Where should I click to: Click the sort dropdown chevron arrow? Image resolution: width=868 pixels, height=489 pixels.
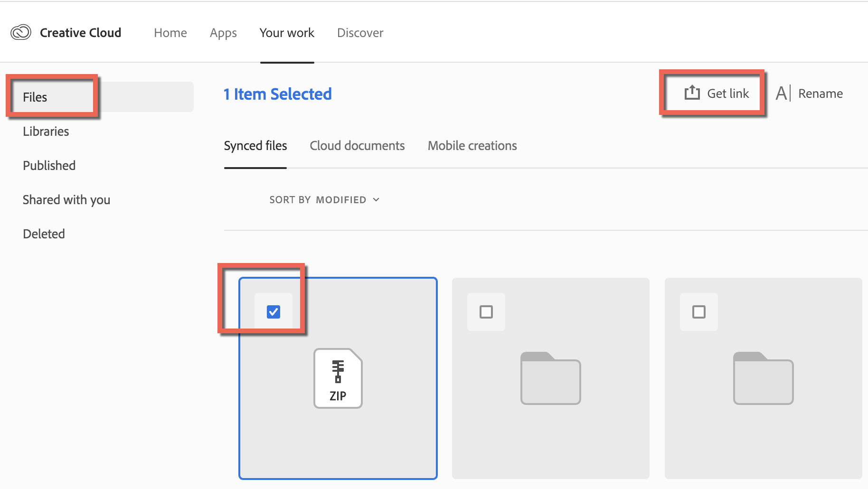(376, 200)
